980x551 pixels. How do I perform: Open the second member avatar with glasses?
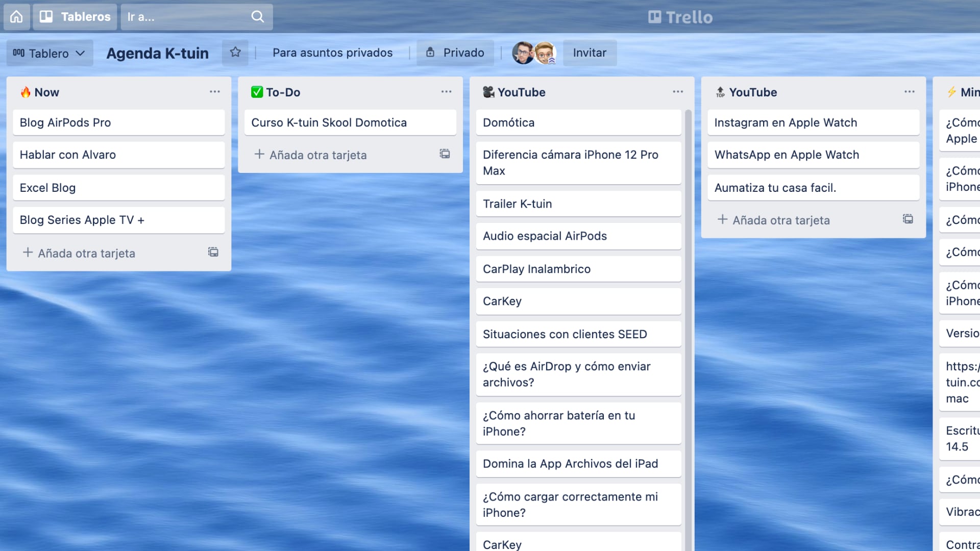click(545, 53)
